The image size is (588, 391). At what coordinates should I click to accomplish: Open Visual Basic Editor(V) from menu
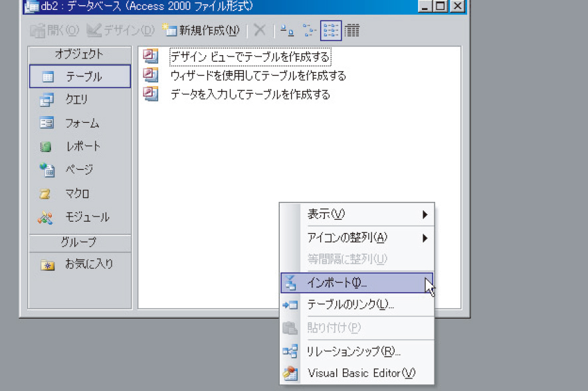(x=357, y=373)
